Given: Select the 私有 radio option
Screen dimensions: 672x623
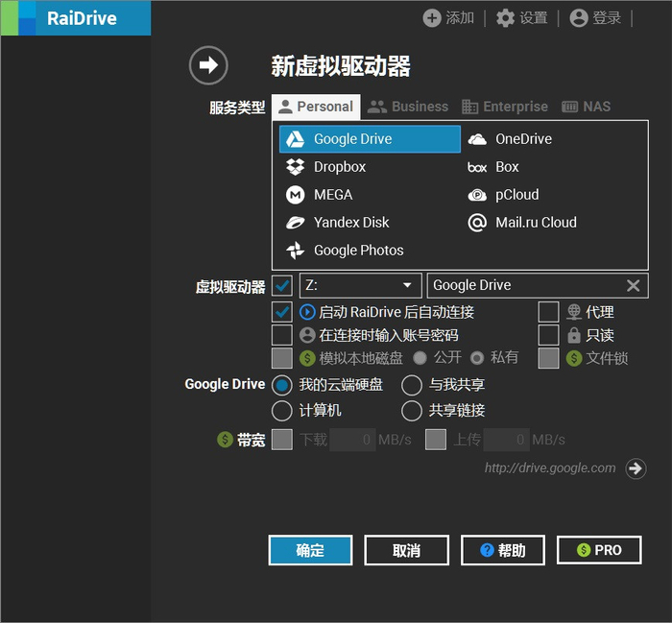Looking at the screenshot, I should click(477, 358).
